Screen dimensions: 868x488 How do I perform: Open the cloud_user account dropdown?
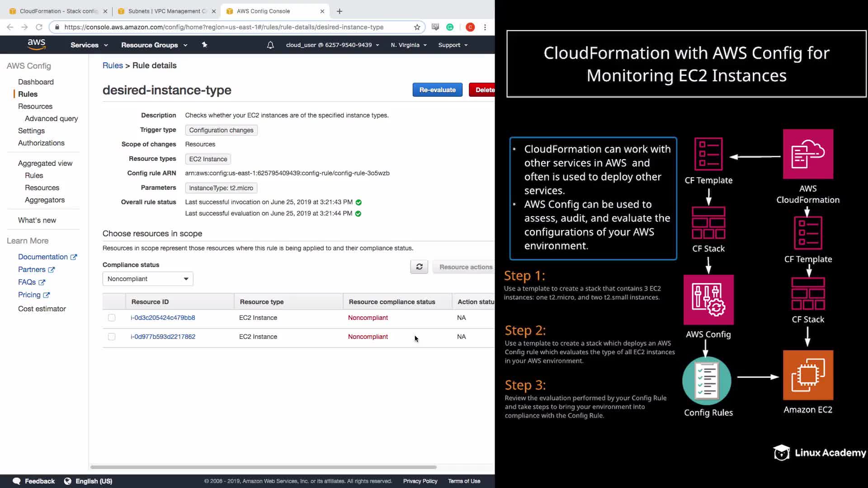click(x=332, y=45)
